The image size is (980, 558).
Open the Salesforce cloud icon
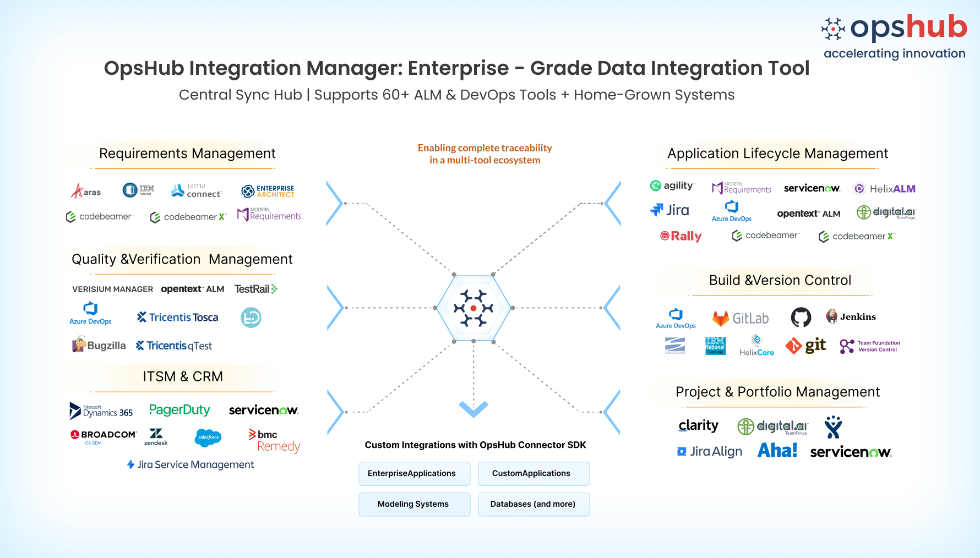tap(208, 437)
